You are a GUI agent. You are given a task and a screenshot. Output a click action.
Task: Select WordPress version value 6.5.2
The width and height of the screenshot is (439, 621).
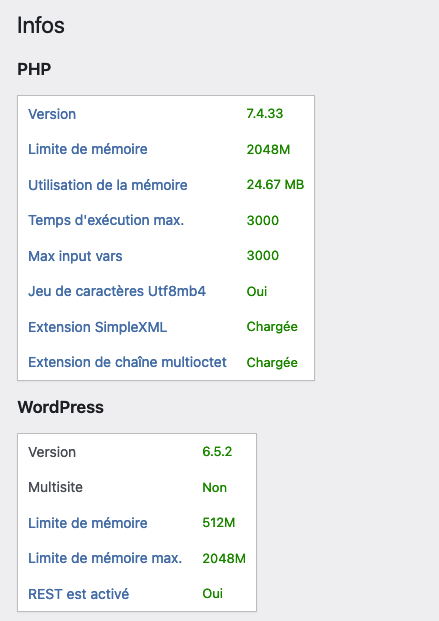click(217, 451)
